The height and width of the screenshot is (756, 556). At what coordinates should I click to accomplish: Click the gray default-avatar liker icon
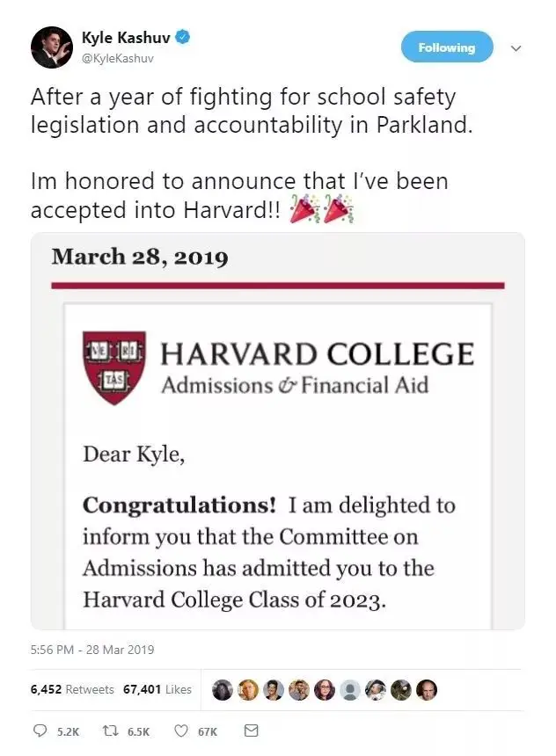(350, 689)
